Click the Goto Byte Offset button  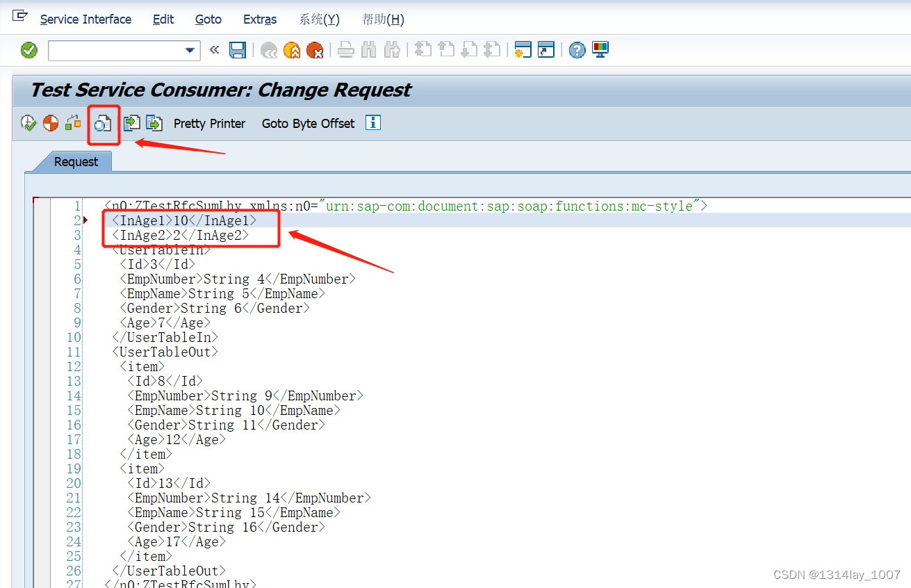pyautogui.click(x=308, y=123)
